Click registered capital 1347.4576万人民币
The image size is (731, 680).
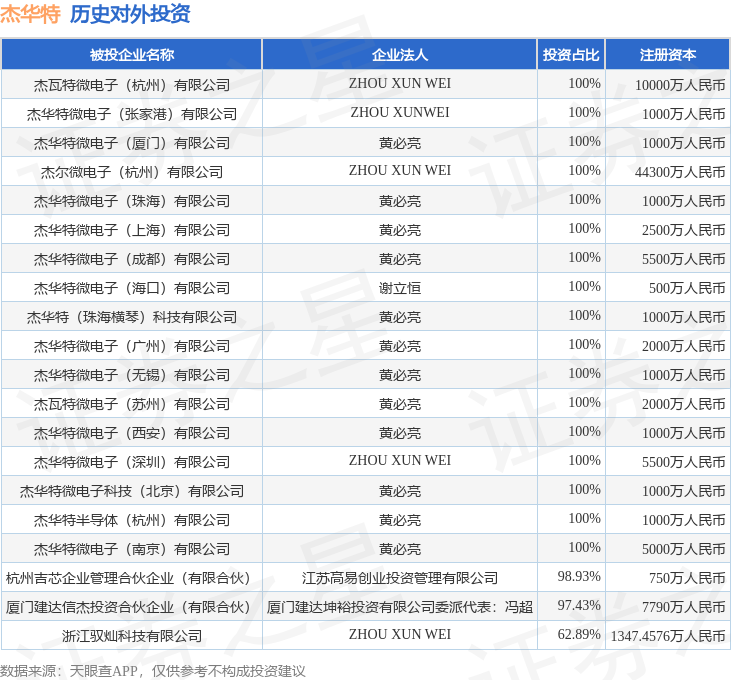click(x=668, y=636)
